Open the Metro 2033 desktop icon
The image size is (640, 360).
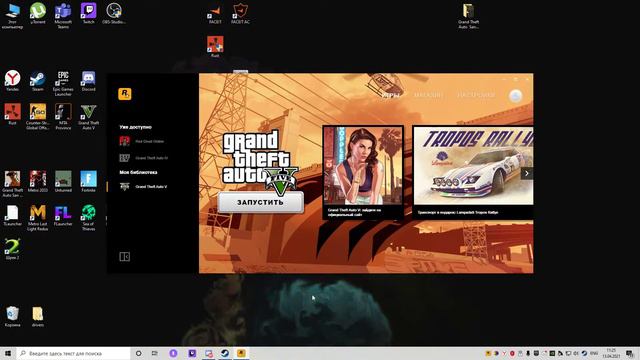pos(38,182)
